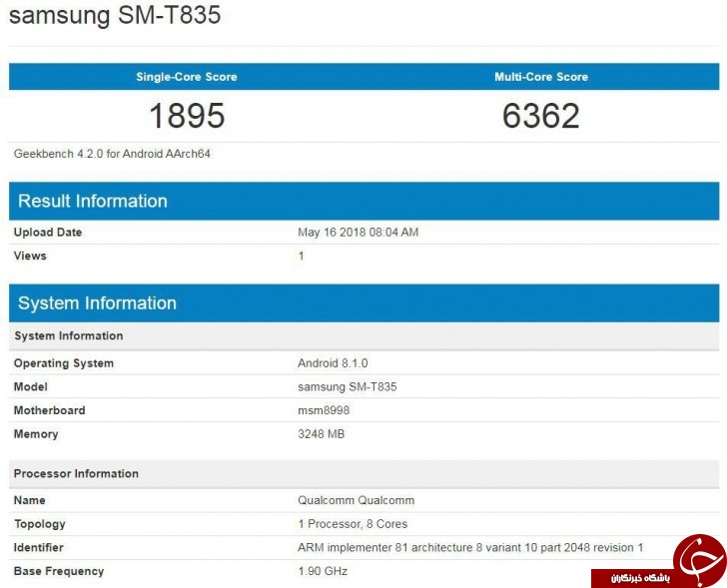Screen dimensions: 727x588
Task: Click the multi-core value 6362
Action: [x=541, y=116]
